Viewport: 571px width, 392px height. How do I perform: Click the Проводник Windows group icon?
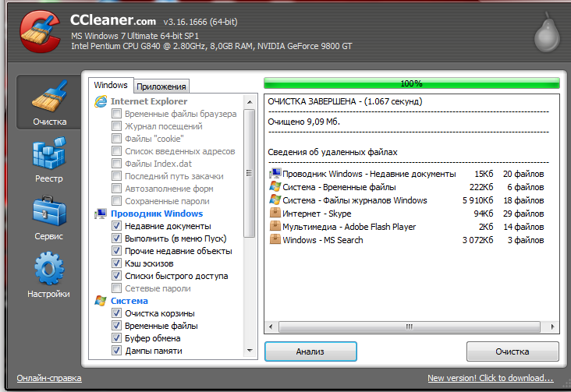(x=101, y=214)
